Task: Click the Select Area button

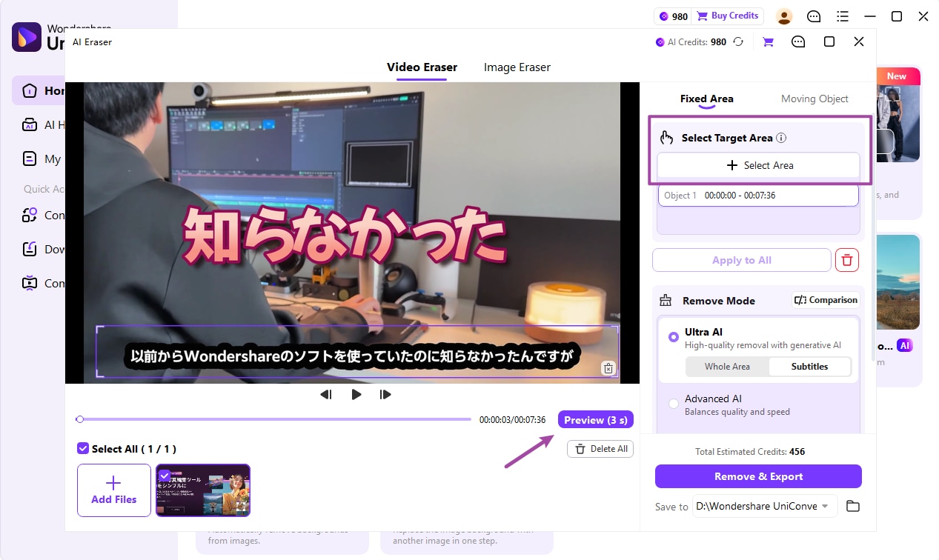Action: (758, 165)
